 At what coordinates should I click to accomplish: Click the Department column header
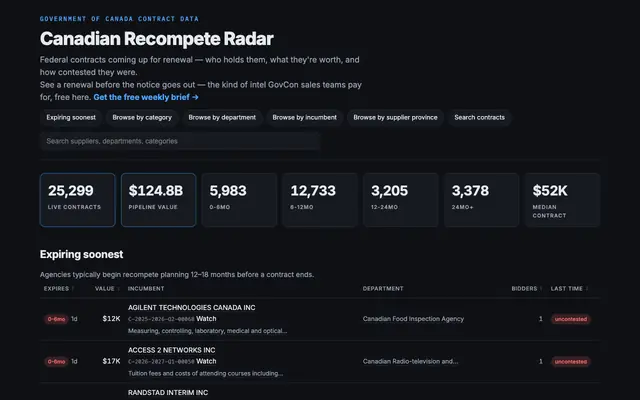383,289
